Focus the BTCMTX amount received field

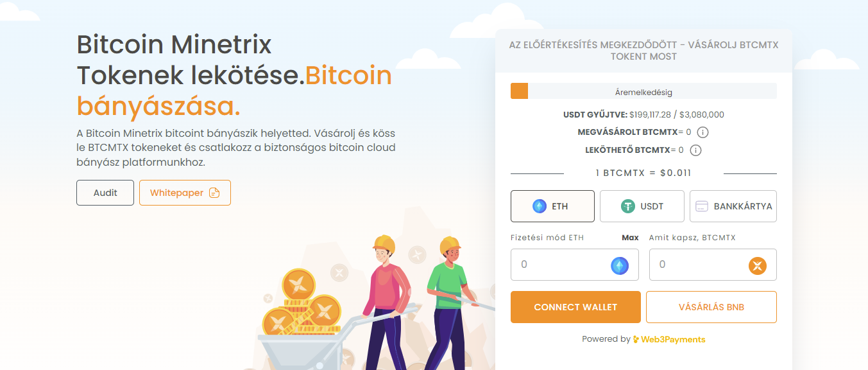(713, 265)
